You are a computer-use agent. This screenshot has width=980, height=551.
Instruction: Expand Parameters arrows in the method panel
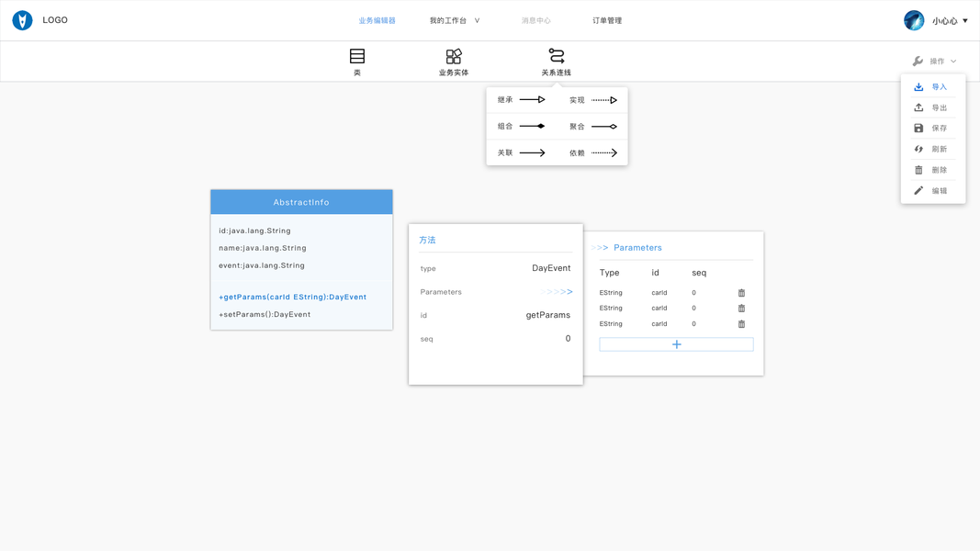click(x=557, y=292)
